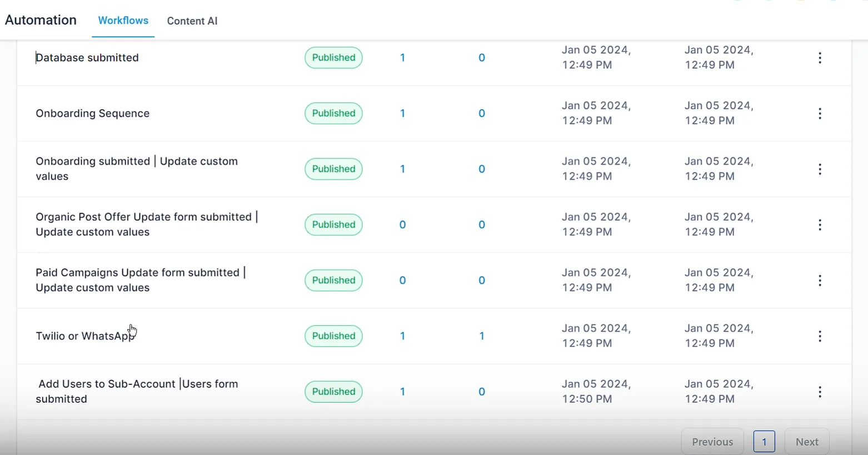
Task: Open three-dot menu for Onboarding Sequence
Action: [820, 113]
